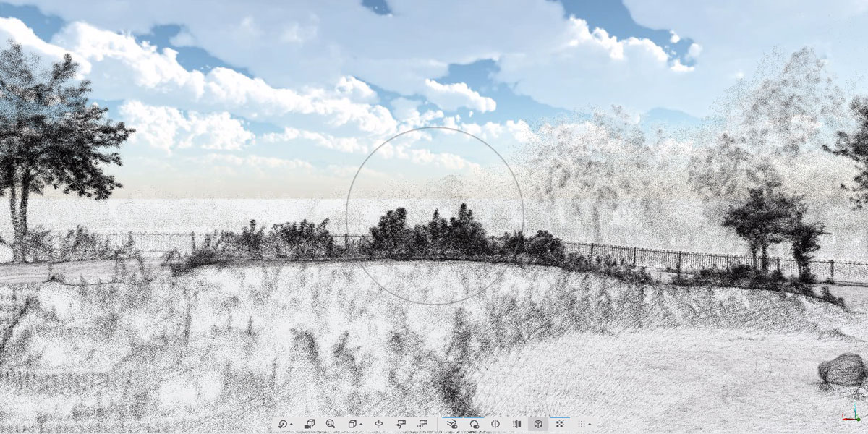Click the flag icon with the dotted cross
Screen dimensions: 868x434
422,424
